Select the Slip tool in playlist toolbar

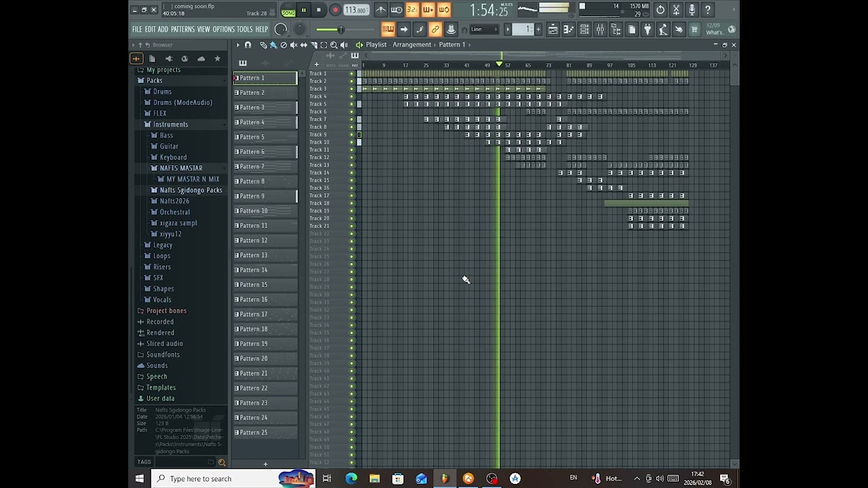point(304,45)
